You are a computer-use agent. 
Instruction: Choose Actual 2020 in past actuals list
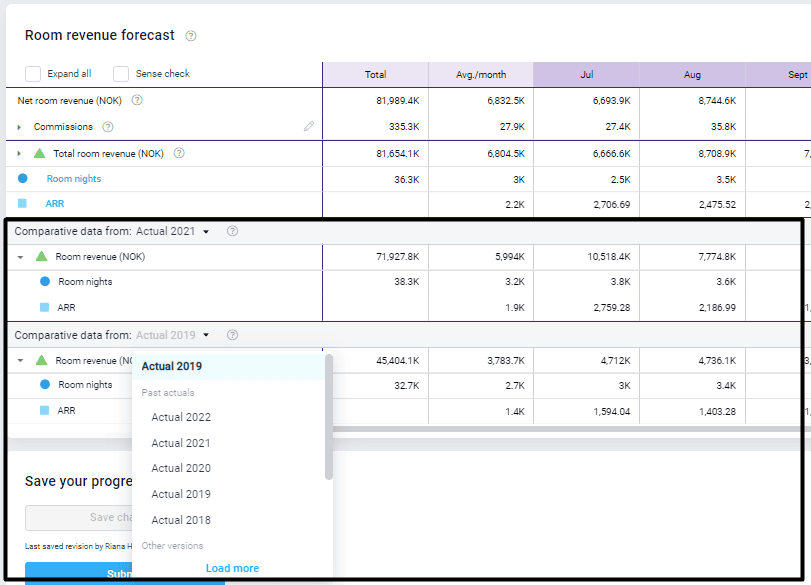(x=181, y=468)
